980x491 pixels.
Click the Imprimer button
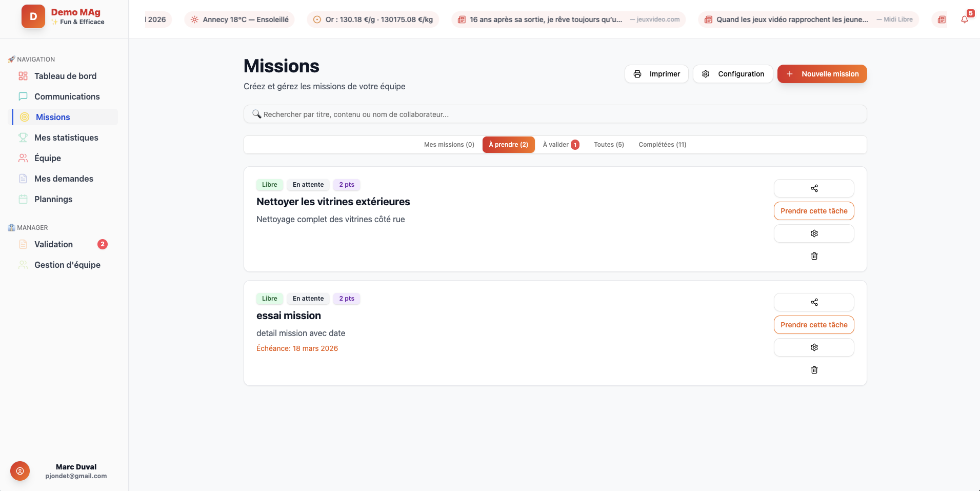tap(657, 73)
